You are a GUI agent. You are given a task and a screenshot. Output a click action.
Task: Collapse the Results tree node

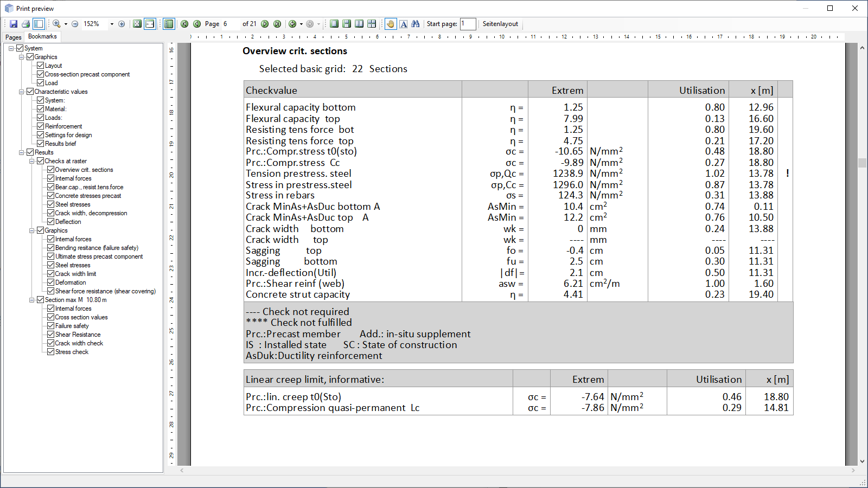(x=22, y=152)
